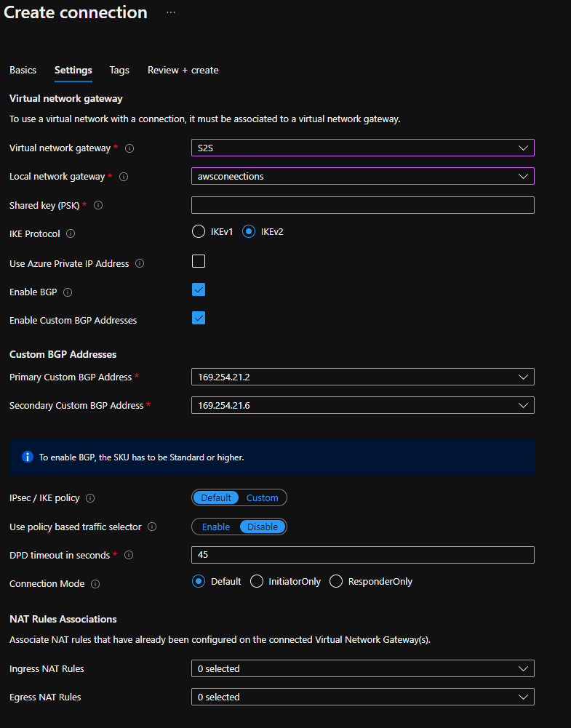The image size is (571, 728).
Task: Choose ResponderOnly connection mode
Action: 336,580
